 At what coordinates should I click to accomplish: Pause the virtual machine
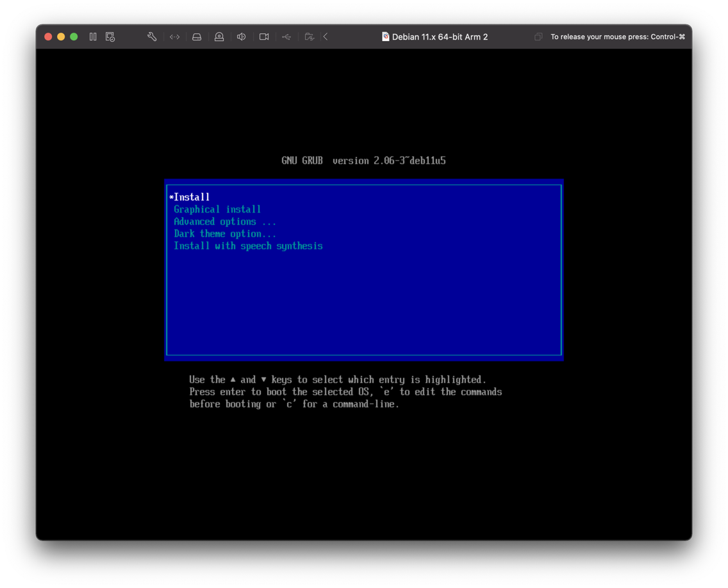tap(93, 37)
